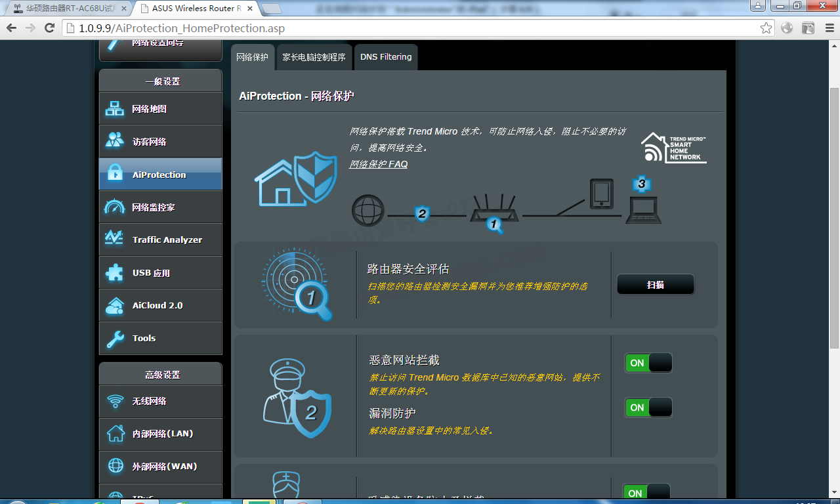Open AiCloud 2.0 page
Screen dimensions: 840x504
(x=160, y=306)
